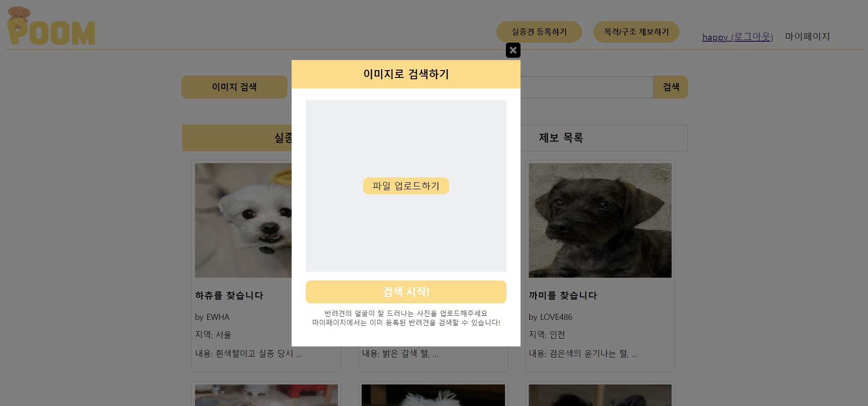
Task: Click the 이미지 검색 button
Action: pyautogui.click(x=234, y=87)
